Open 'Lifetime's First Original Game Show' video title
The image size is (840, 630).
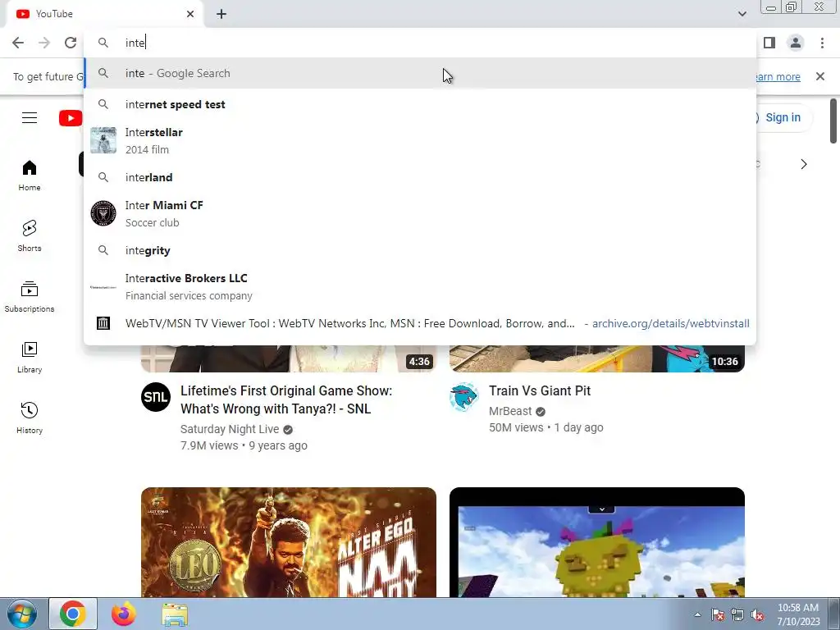[x=286, y=399]
